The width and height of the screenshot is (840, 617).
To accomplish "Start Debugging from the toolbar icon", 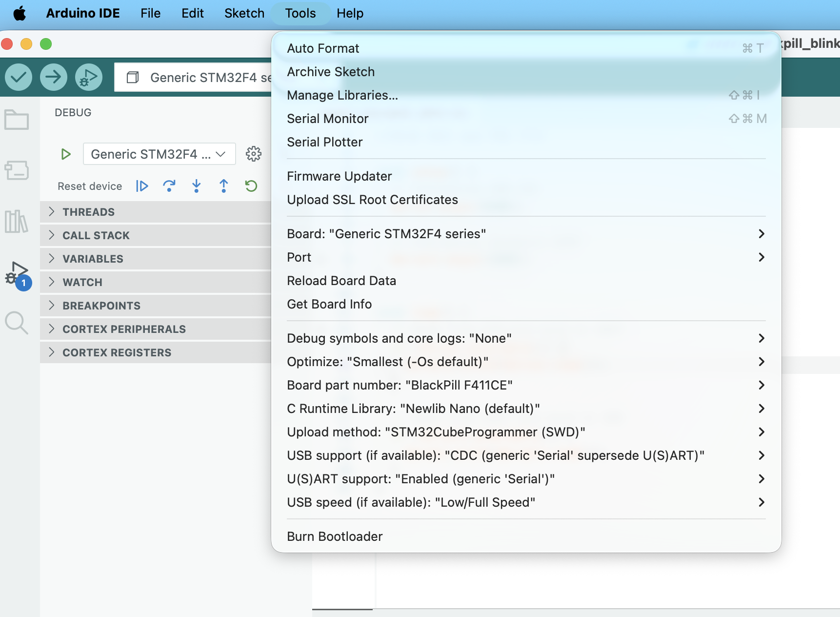I will coord(89,77).
